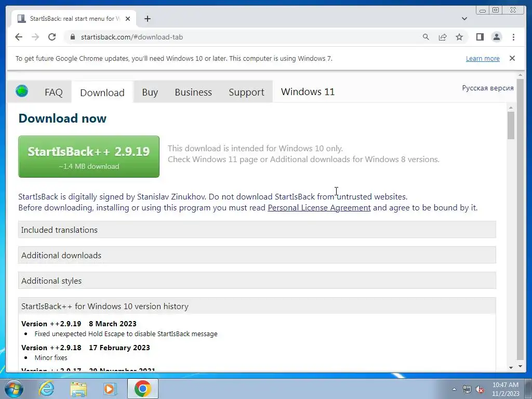This screenshot has width=532, height=399.
Task: Open a new tab with plus button
Action: (x=147, y=19)
